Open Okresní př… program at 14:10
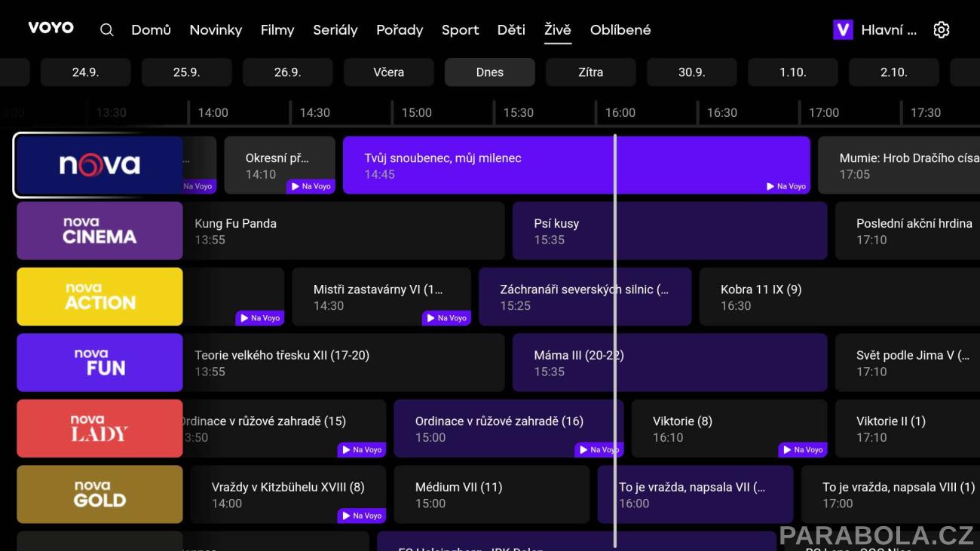This screenshot has width=980, height=551. (x=280, y=165)
